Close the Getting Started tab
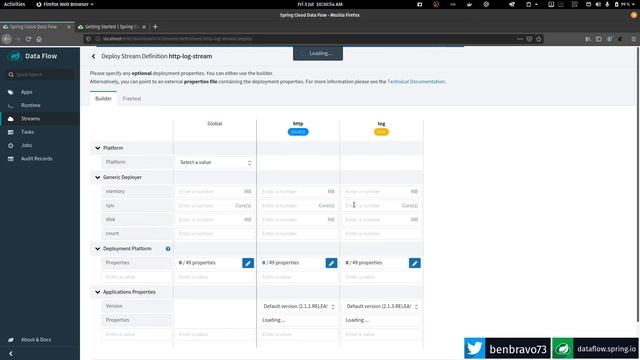 coord(144,27)
